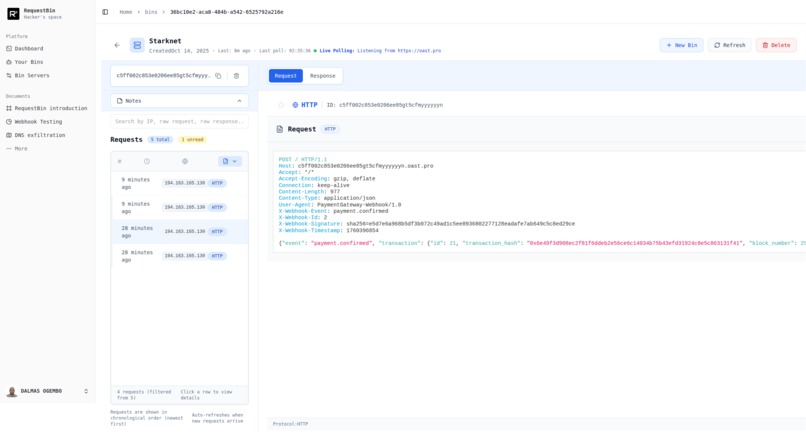Select the highlighted 28 minutes ago request

[179, 231]
